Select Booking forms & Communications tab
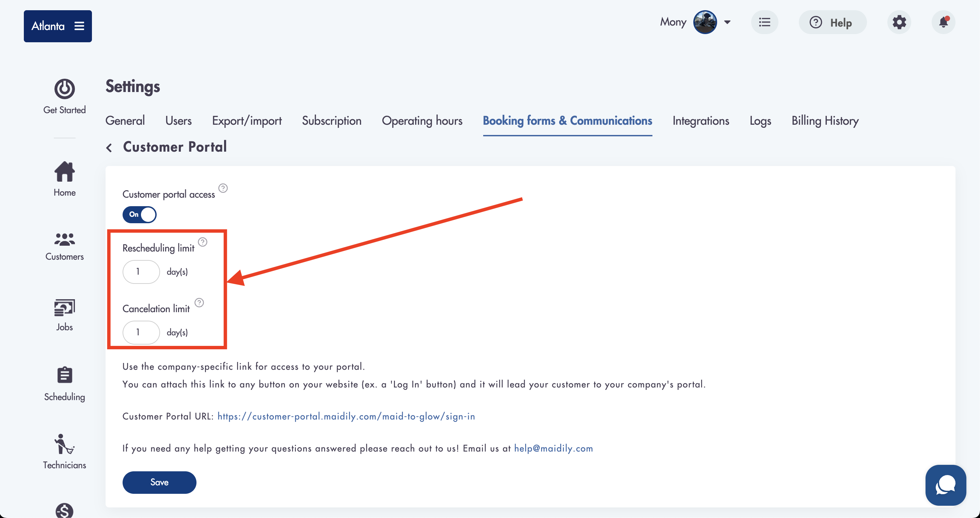This screenshot has height=518, width=980. 567,121
